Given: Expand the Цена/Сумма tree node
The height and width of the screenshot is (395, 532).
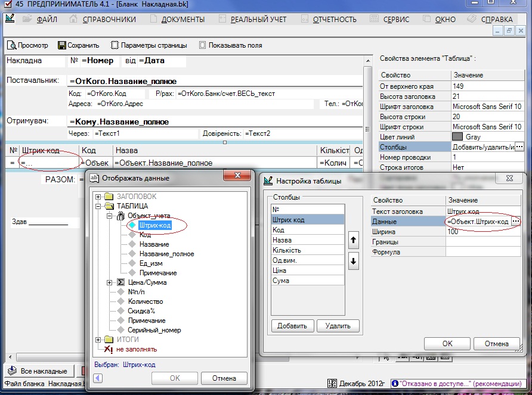Looking at the screenshot, I should coord(109,282).
